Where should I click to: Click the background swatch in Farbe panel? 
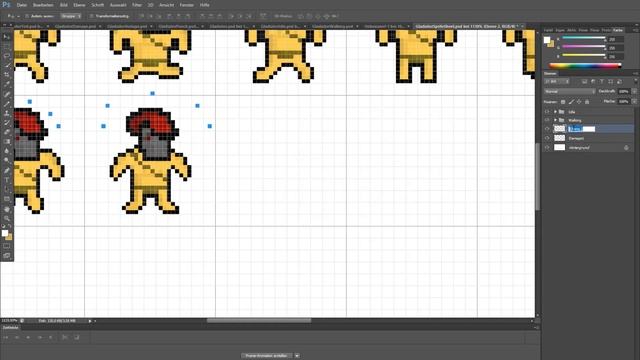pos(551,44)
